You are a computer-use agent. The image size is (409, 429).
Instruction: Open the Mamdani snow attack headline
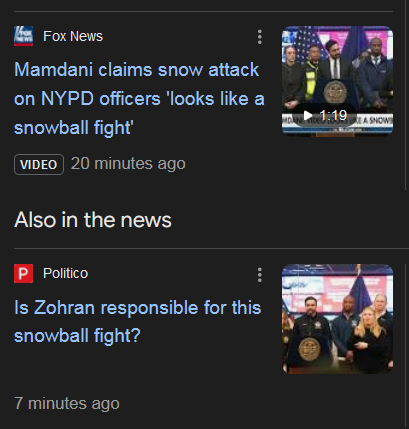139,99
